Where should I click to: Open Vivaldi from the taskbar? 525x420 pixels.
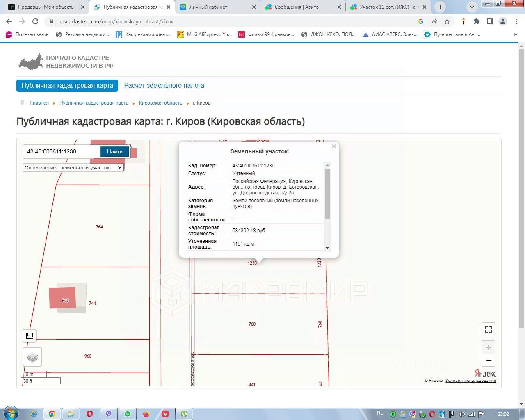tap(165, 414)
